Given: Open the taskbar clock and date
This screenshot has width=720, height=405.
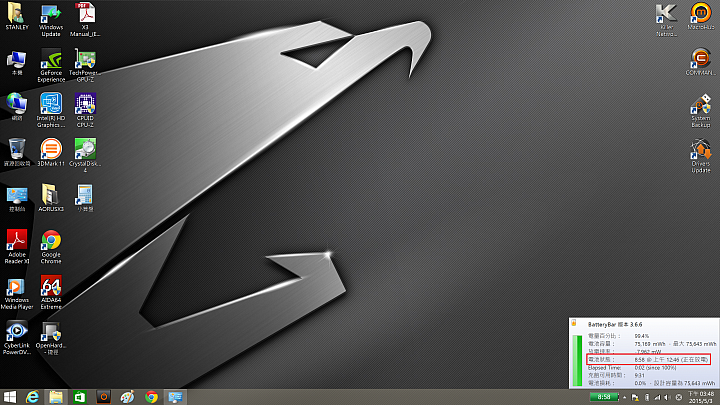Looking at the screenshot, I should [701, 397].
